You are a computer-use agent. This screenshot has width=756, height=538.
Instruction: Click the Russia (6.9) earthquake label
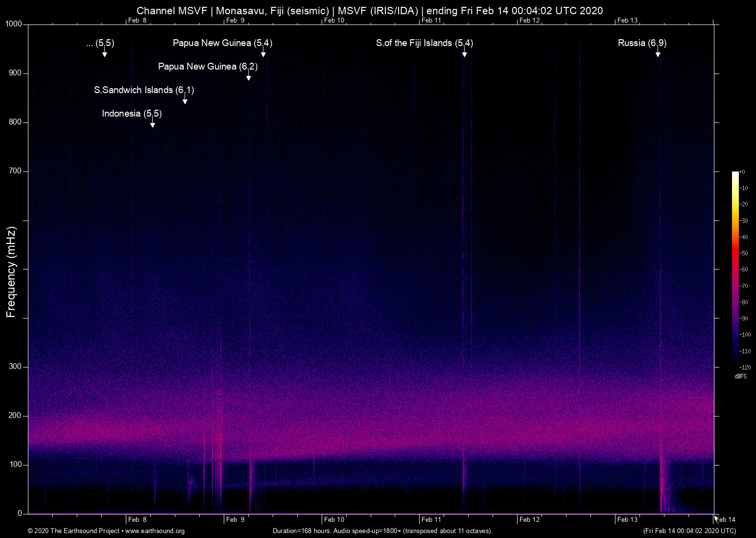642,43
